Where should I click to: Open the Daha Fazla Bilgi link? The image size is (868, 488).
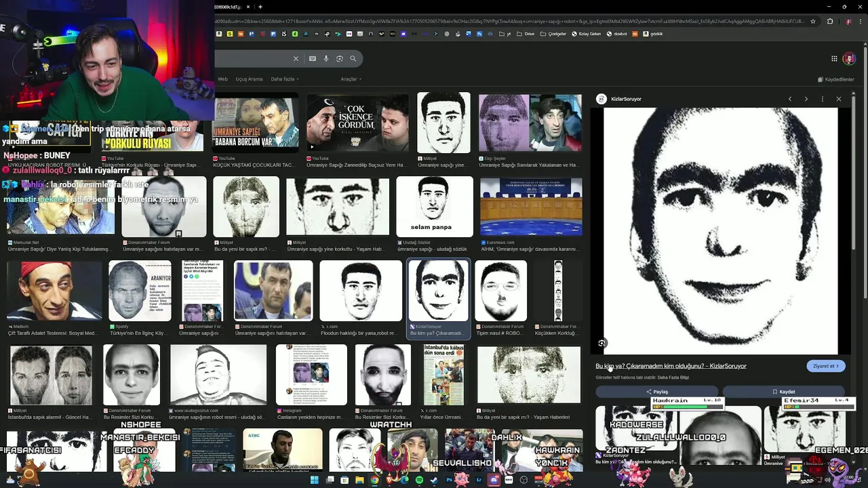coord(673,378)
